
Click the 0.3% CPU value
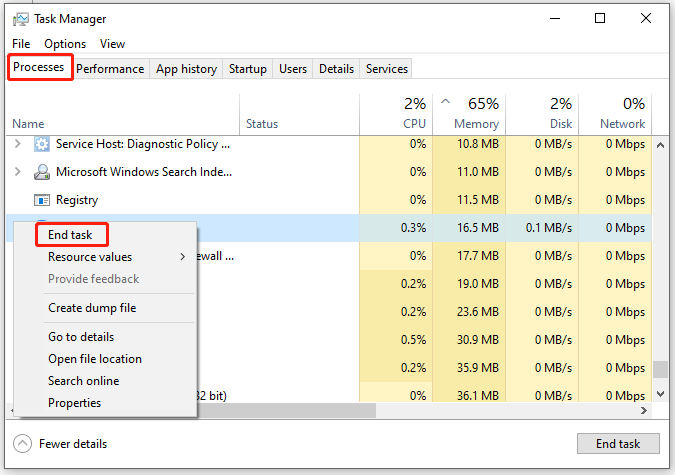413,227
